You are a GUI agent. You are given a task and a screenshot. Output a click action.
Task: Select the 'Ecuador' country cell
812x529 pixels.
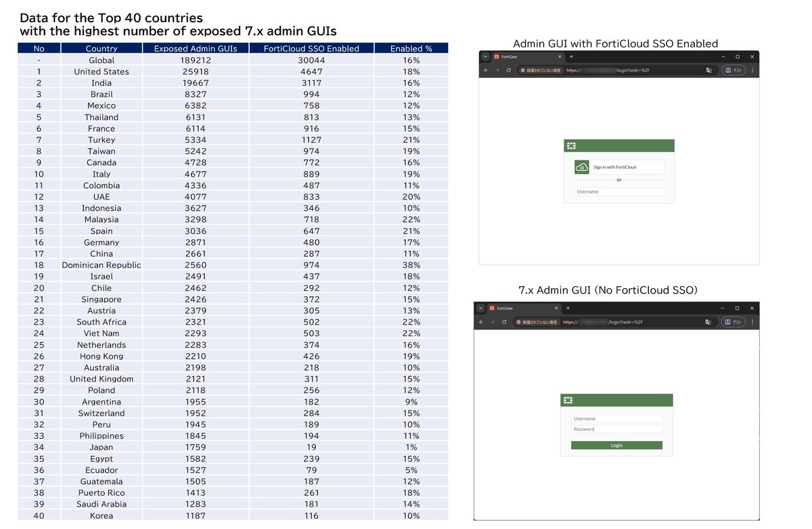pyautogui.click(x=101, y=470)
